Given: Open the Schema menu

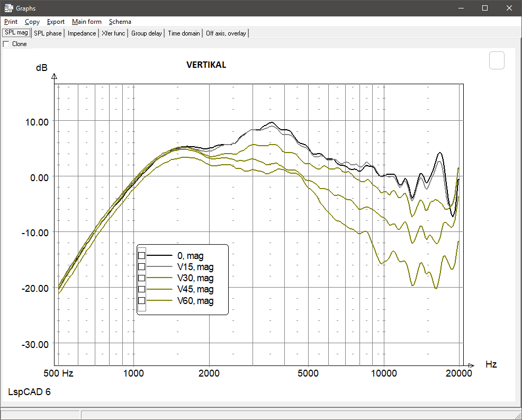Looking at the screenshot, I should [x=120, y=22].
